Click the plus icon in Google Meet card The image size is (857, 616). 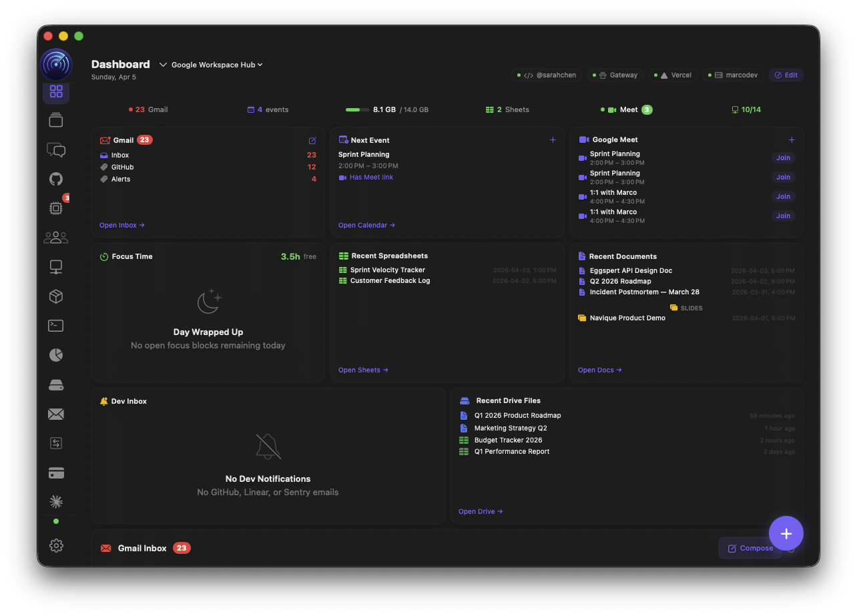(792, 140)
